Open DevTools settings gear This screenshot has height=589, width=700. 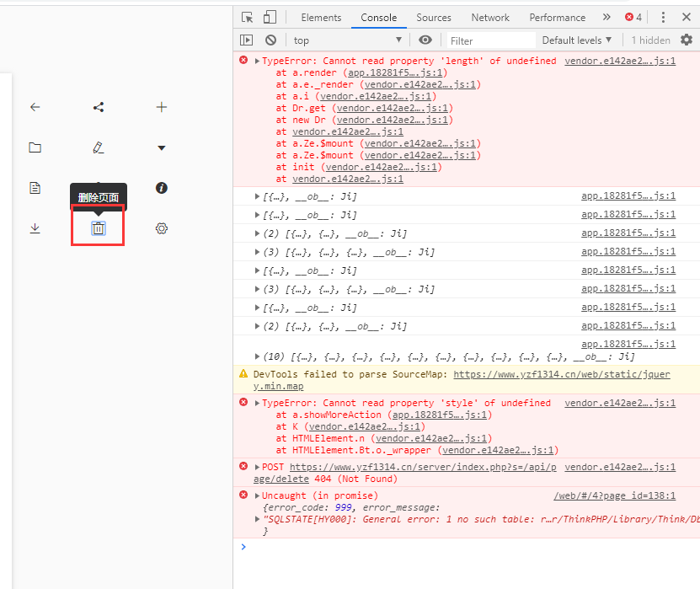(687, 40)
